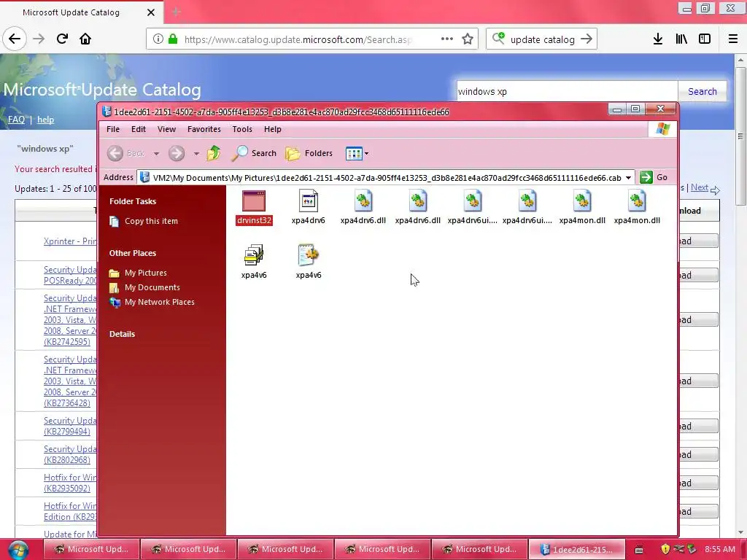Show site information icon in URL bar
747x560 pixels.
click(158, 39)
